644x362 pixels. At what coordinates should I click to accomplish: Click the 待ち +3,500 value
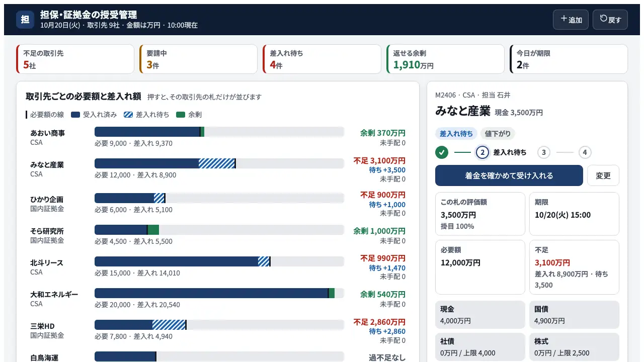(387, 170)
